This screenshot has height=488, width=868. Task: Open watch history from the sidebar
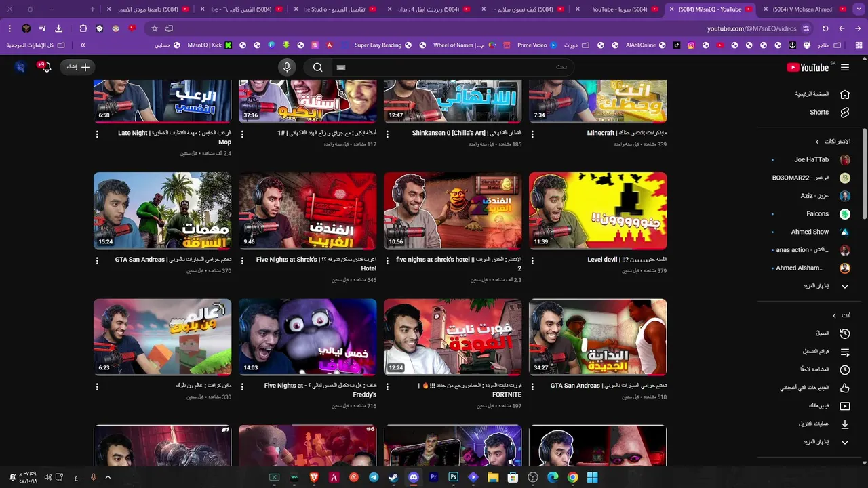(845, 333)
